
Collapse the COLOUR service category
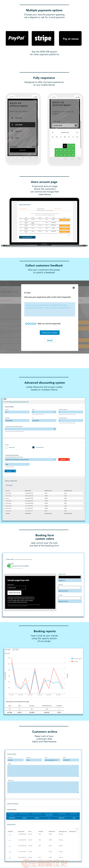click(x=23, y=125)
